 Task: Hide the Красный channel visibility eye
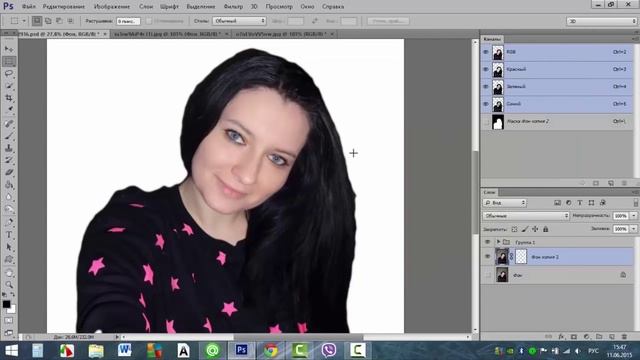pyautogui.click(x=486, y=69)
